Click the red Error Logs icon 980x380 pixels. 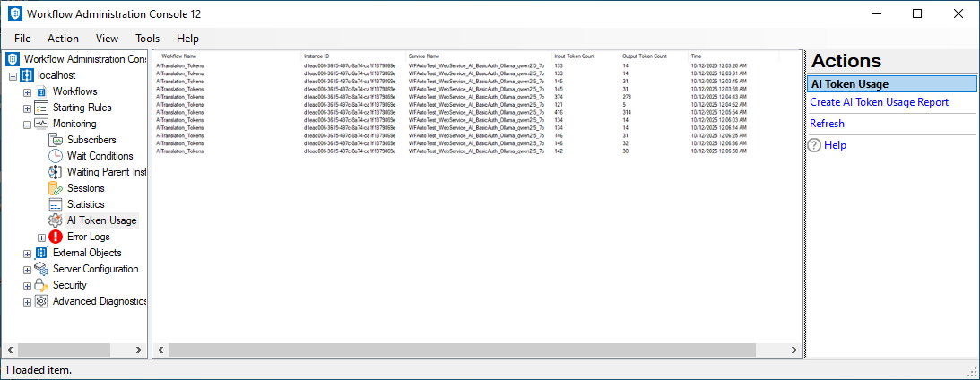(56, 237)
